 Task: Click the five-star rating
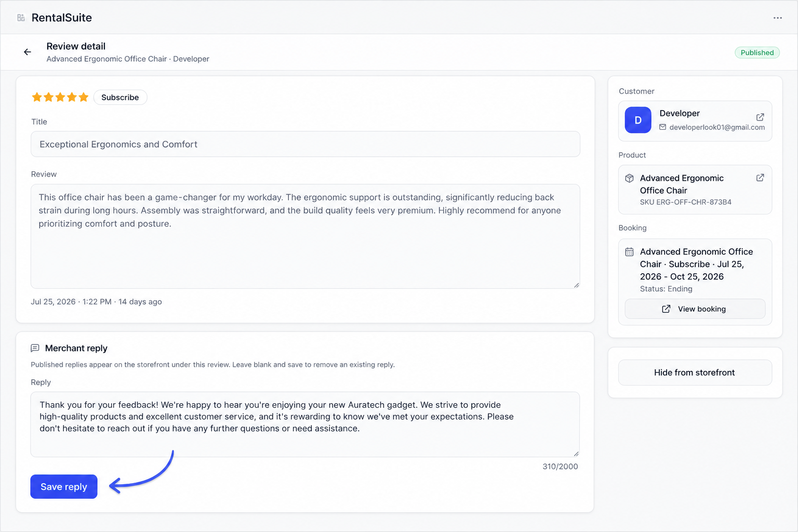pyautogui.click(x=60, y=97)
